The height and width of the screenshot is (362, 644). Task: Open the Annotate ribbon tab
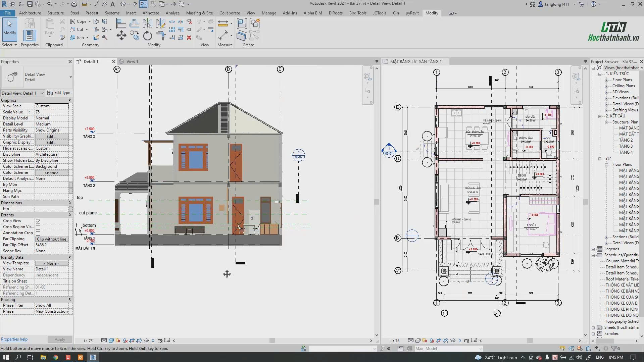point(151,13)
